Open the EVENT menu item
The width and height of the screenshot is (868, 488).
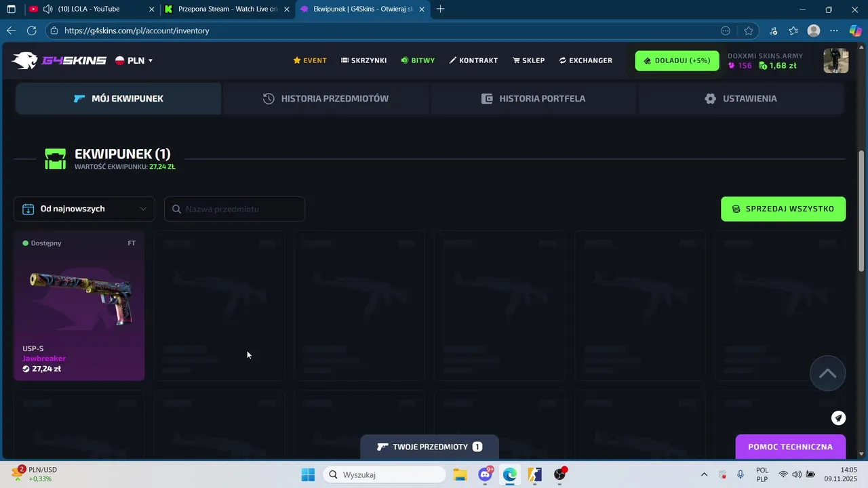coord(310,60)
